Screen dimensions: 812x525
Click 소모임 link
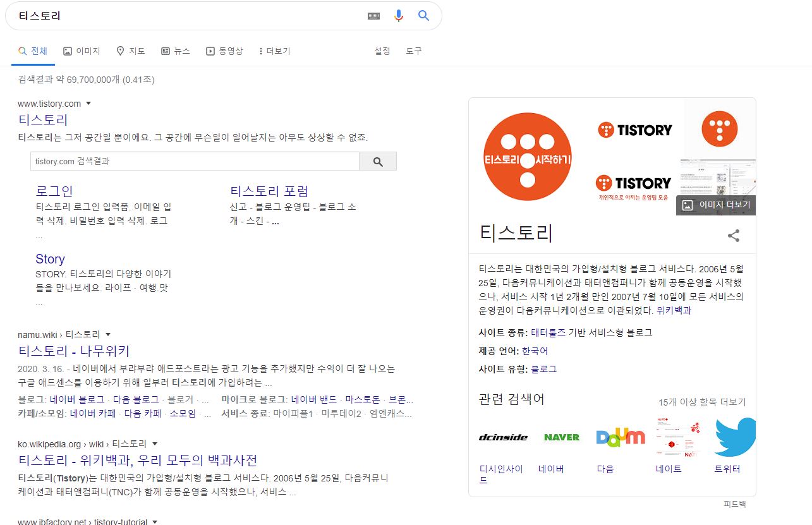coord(183,414)
